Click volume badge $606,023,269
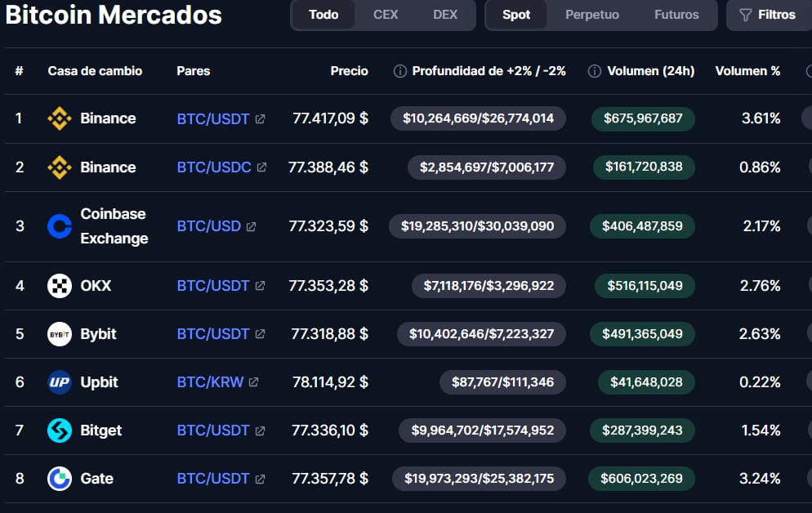This screenshot has width=812, height=513. point(641,479)
